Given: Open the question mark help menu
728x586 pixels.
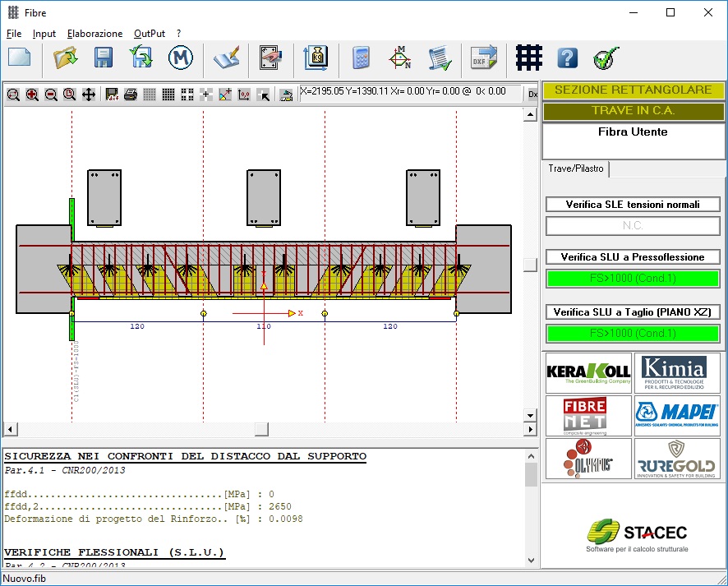Looking at the screenshot, I should 179,34.
